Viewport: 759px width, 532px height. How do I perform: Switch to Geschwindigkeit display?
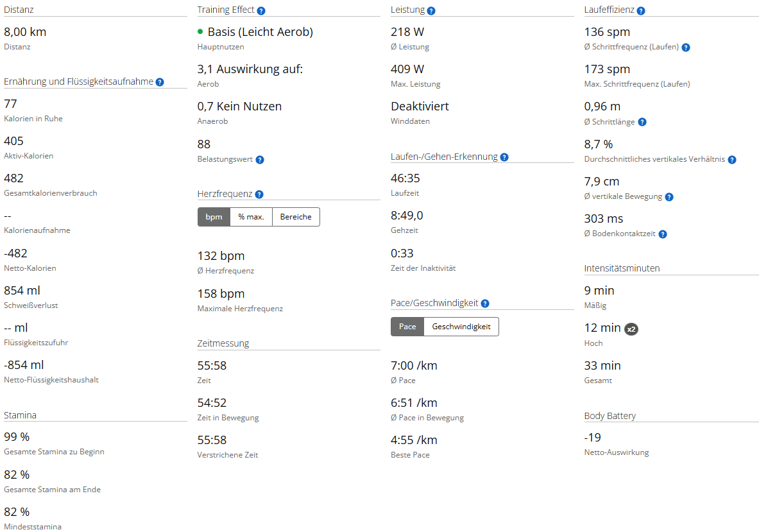click(461, 327)
